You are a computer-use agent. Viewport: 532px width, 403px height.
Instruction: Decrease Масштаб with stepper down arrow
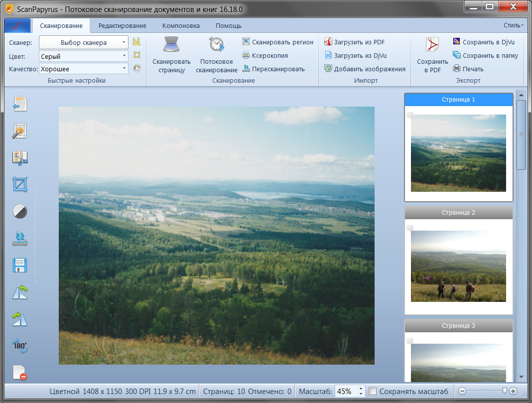[x=361, y=394]
